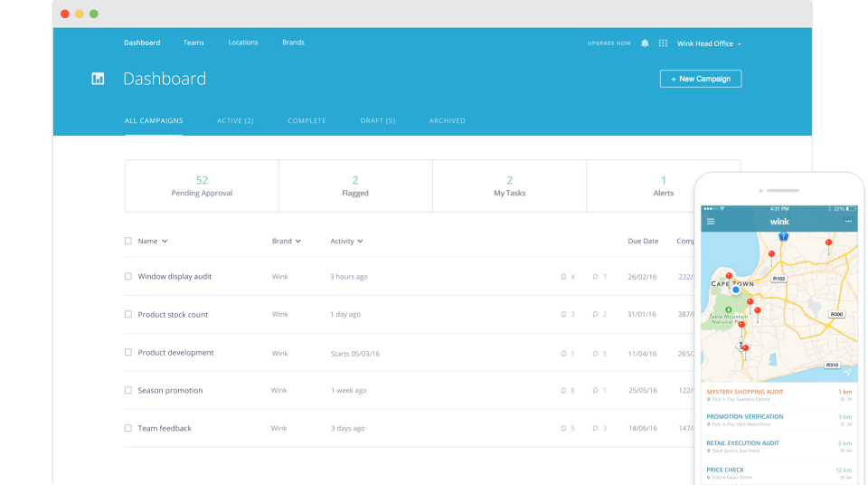Open Locations in top navigation

[x=243, y=43]
